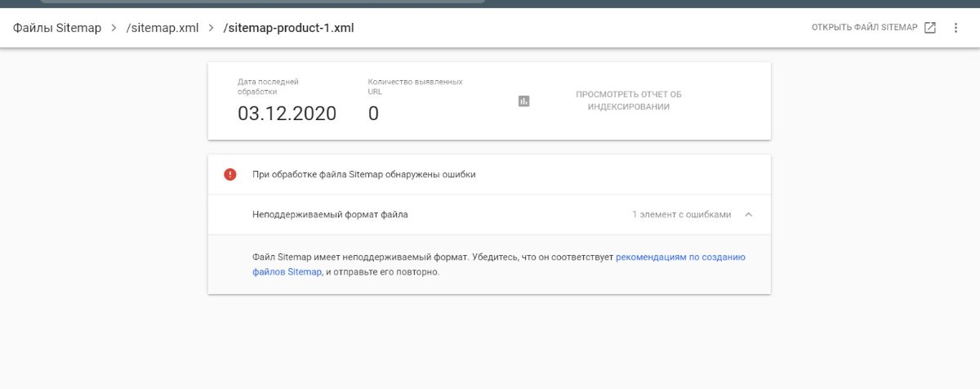
Task: Open the /sitemap.xml breadcrumb
Action: point(163,28)
